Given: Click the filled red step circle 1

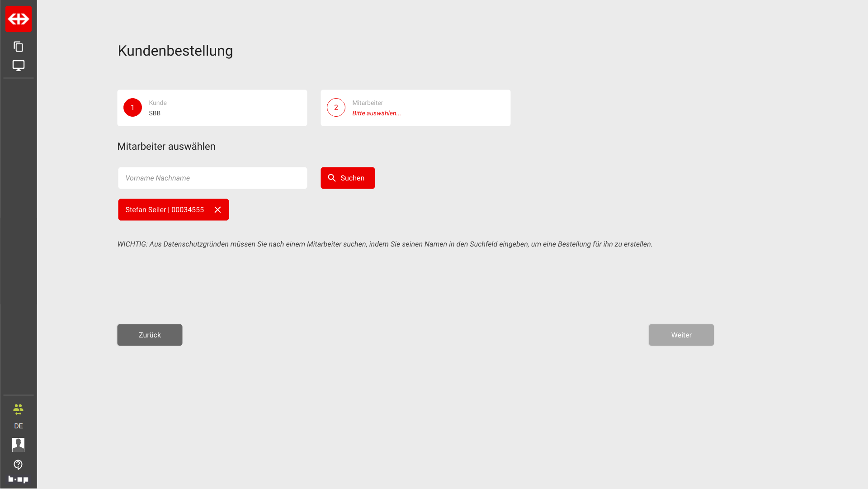Looking at the screenshot, I should pyautogui.click(x=132, y=108).
